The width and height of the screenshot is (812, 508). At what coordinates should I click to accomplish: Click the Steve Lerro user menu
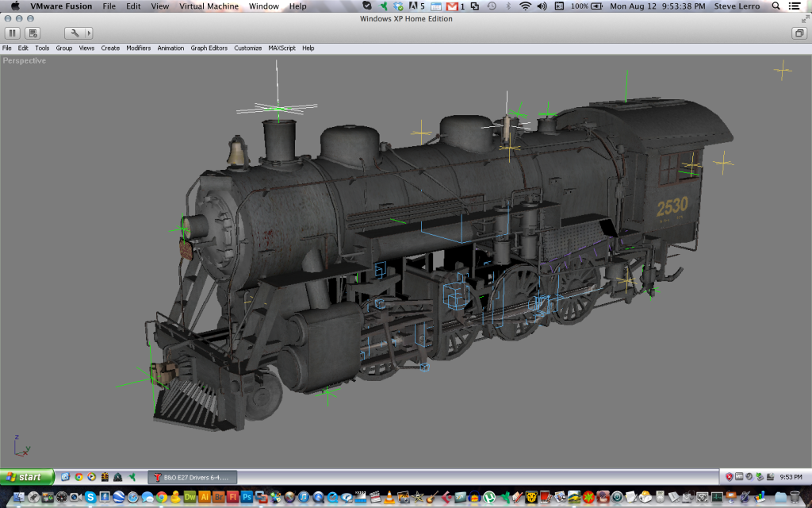tap(737, 6)
